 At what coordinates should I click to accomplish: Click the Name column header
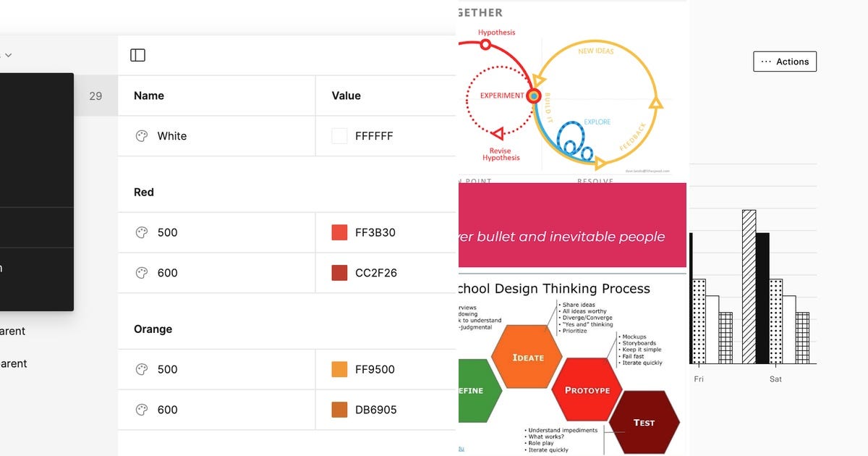click(149, 96)
